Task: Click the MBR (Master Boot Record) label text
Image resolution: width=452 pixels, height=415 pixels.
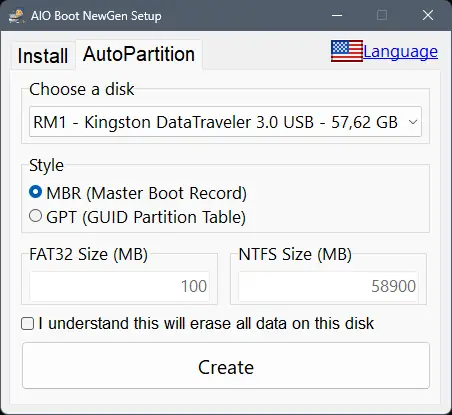Action: pos(147,193)
